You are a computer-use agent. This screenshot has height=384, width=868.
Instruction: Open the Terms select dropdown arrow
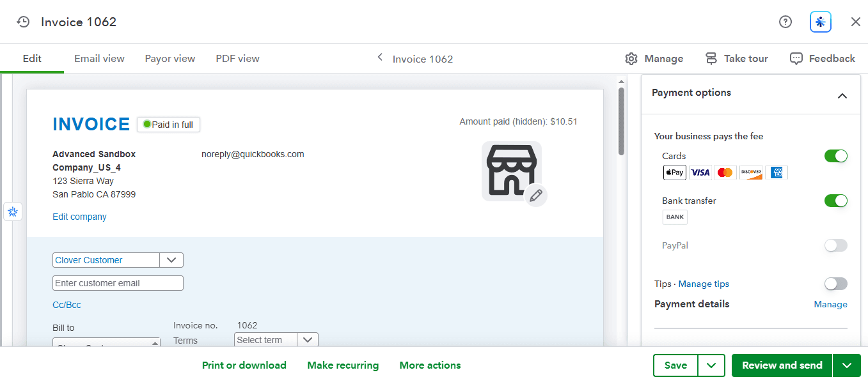(308, 340)
